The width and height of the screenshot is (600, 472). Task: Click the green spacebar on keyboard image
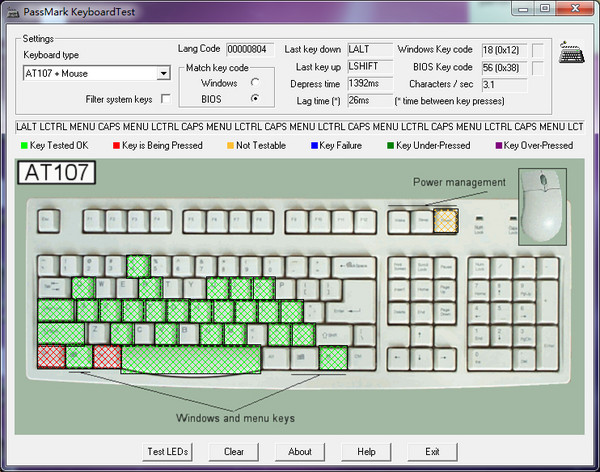point(191,359)
